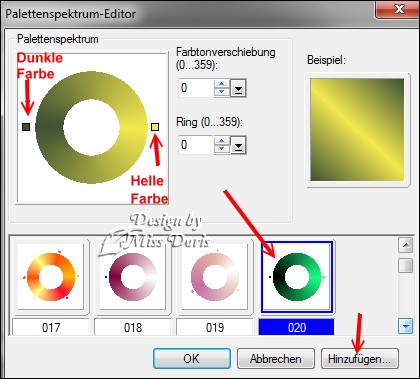
Task: Click the dark color swatch beside the ring
Action: point(26,127)
